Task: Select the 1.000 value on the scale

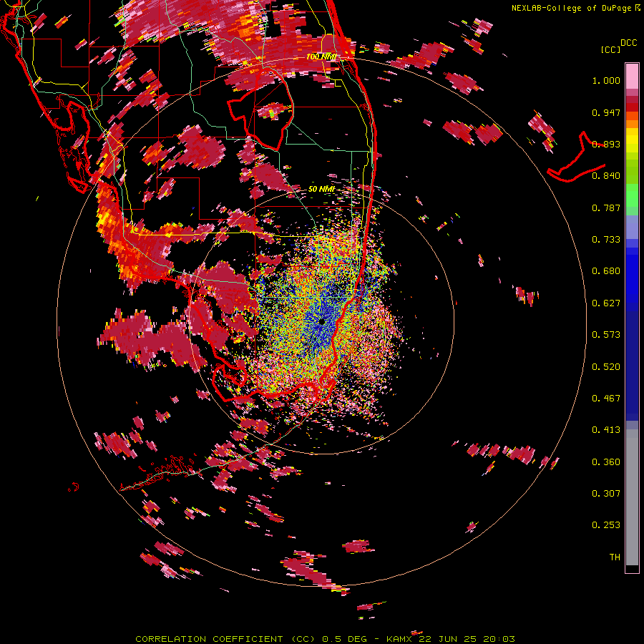Action: pyautogui.click(x=606, y=80)
